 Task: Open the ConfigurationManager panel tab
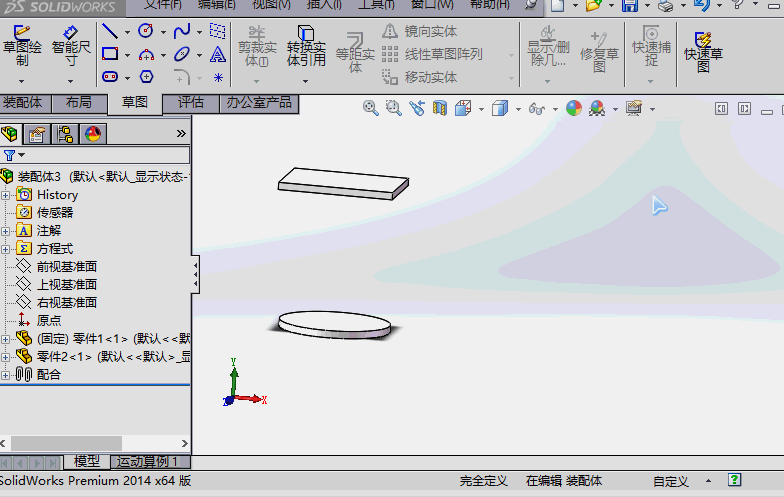pos(65,134)
